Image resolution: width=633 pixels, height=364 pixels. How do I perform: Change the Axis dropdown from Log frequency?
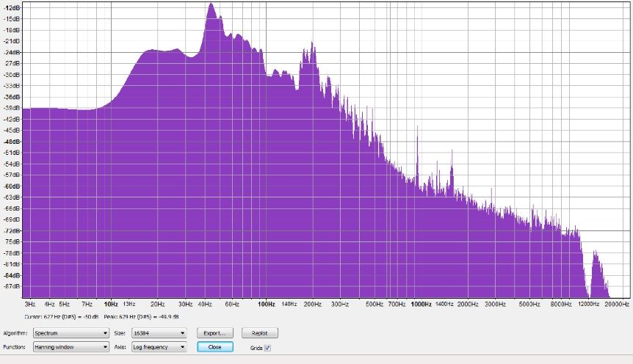click(159, 347)
